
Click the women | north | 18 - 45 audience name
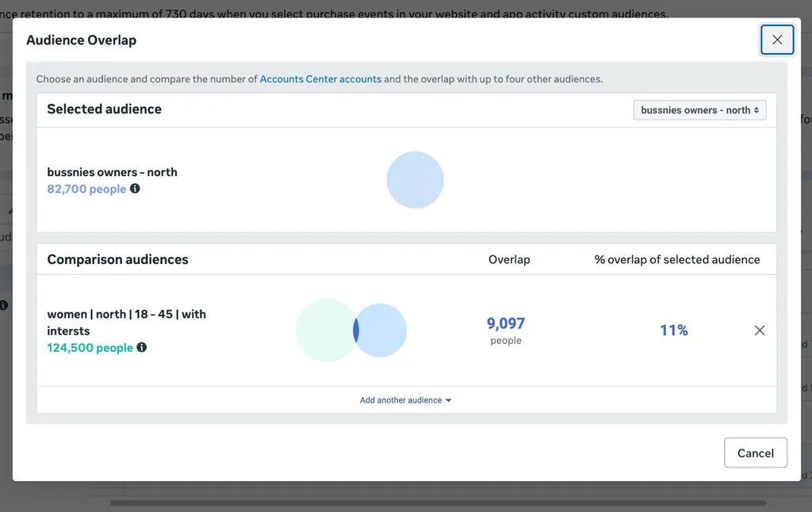126,323
